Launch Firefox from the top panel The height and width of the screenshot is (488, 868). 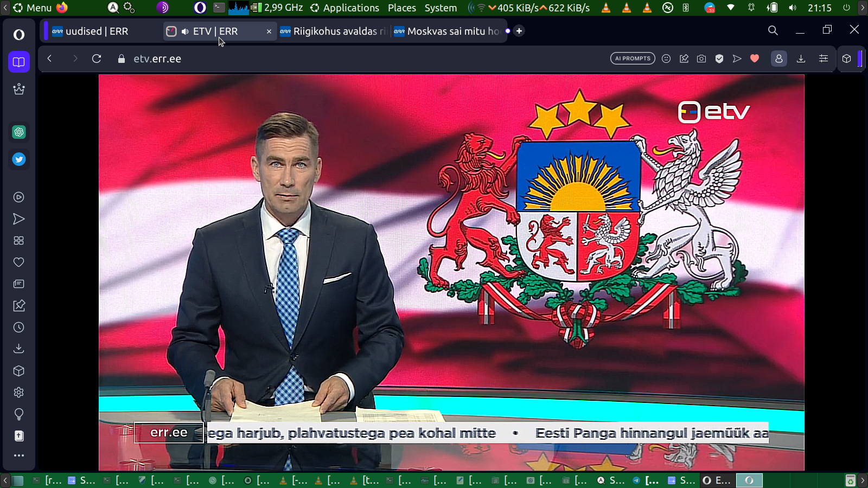click(62, 8)
